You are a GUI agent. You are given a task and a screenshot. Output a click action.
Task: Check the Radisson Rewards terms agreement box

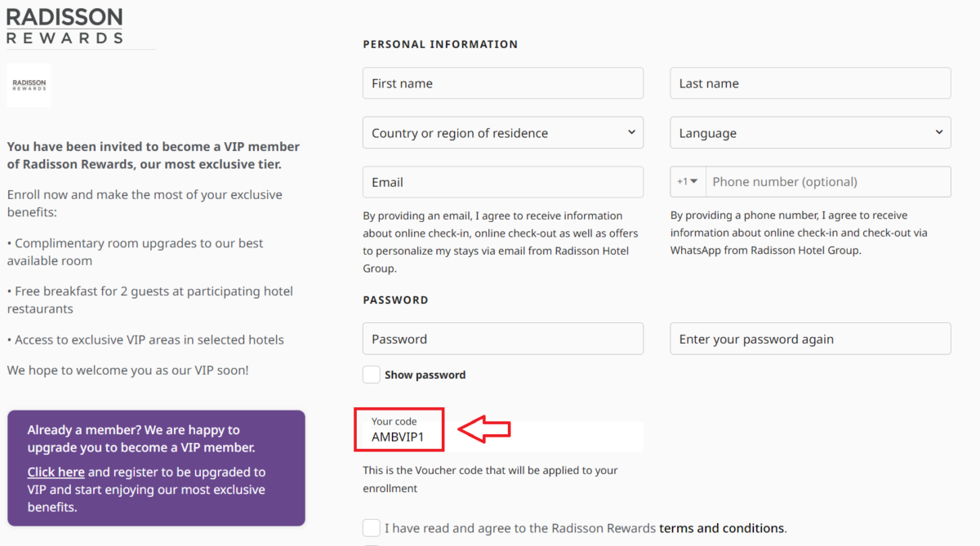click(x=371, y=527)
